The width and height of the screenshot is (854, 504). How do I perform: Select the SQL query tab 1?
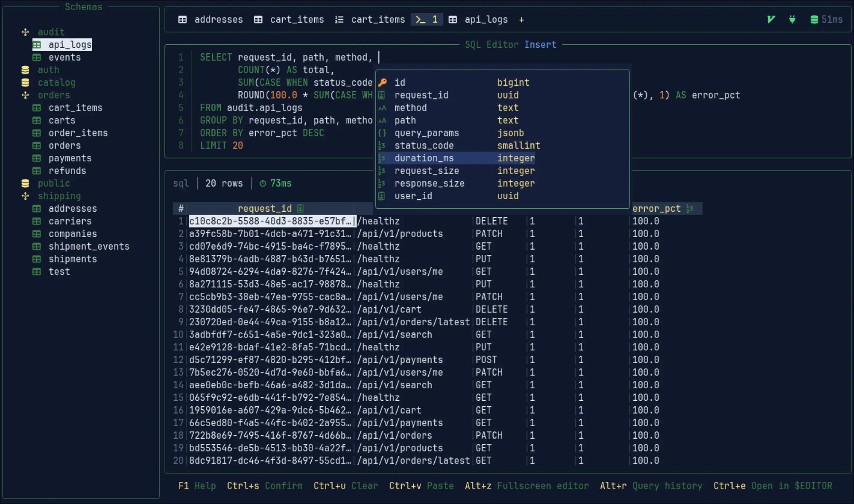pyautogui.click(x=427, y=20)
